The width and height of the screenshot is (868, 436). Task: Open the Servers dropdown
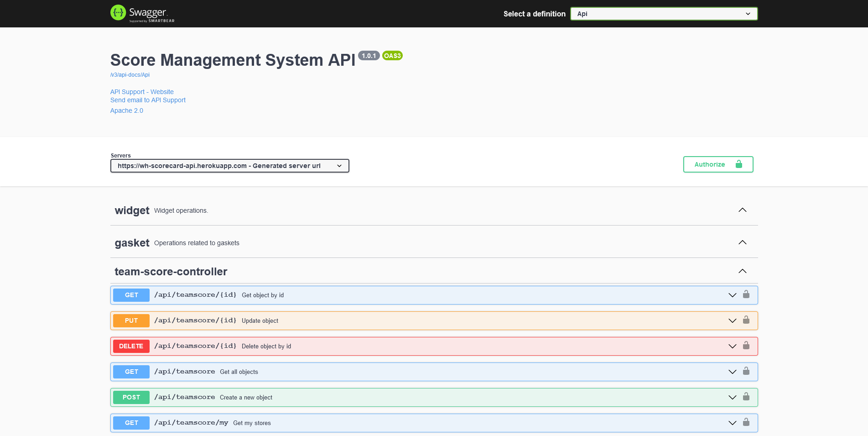point(229,165)
